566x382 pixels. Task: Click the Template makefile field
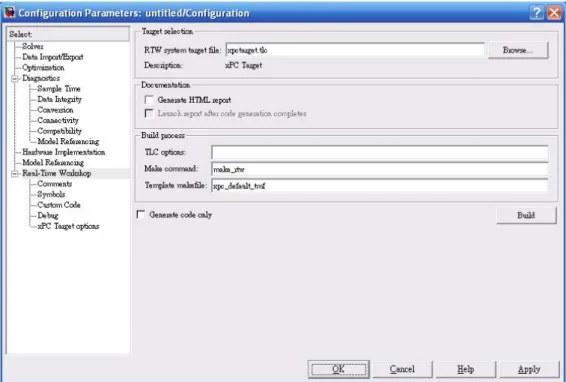[380, 186]
